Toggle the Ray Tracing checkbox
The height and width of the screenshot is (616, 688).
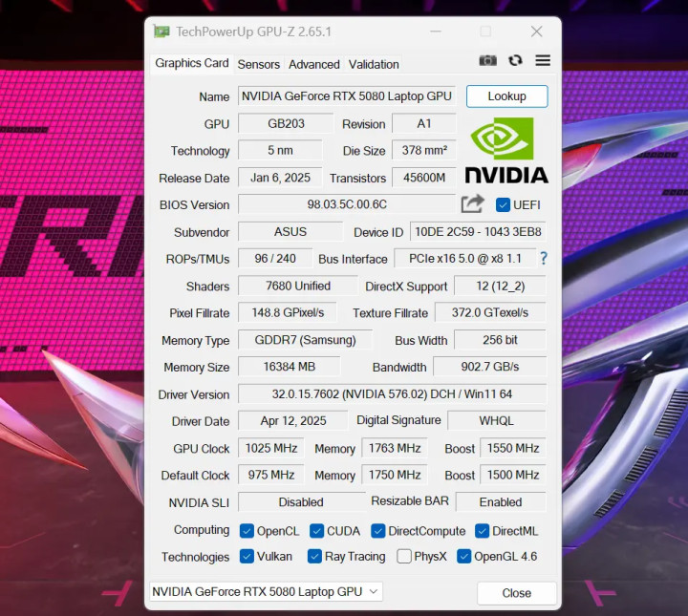click(x=314, y=557)
